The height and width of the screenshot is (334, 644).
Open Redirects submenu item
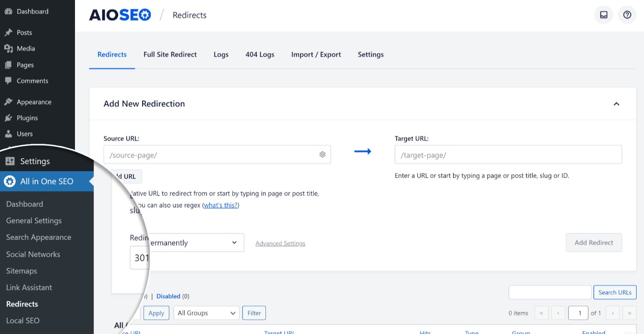coord(22,304)
